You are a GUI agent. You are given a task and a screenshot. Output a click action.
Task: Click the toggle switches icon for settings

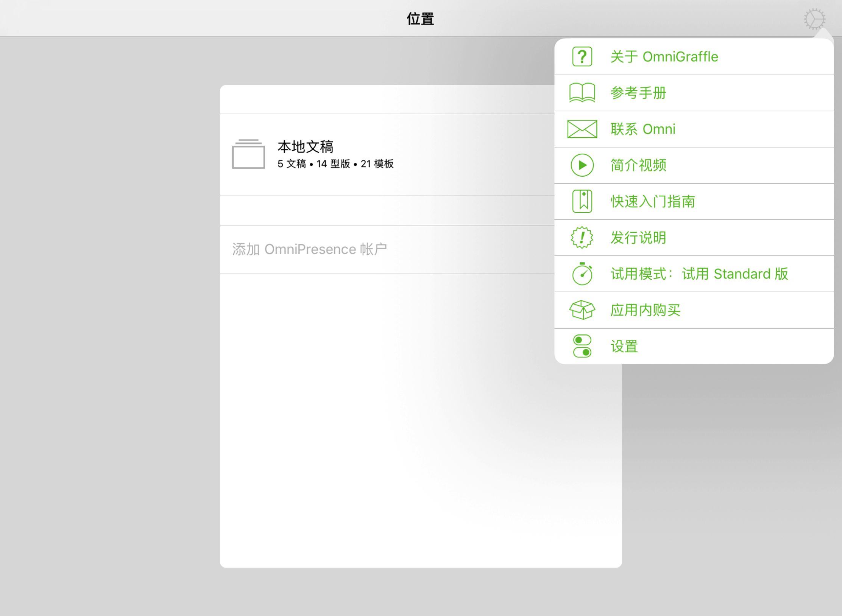pos(582,346)
